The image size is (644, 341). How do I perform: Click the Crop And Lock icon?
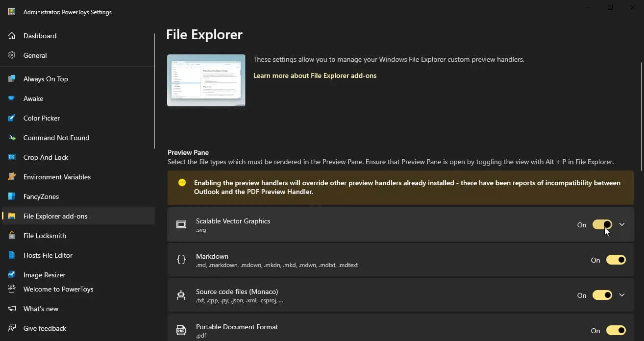12,157
